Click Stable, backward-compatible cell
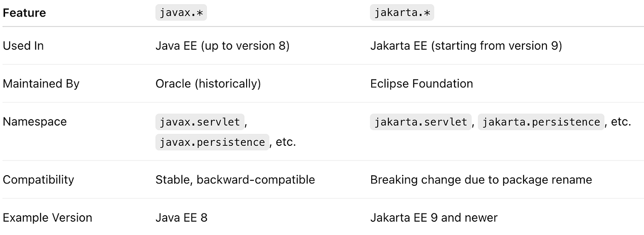 [235, 180]
